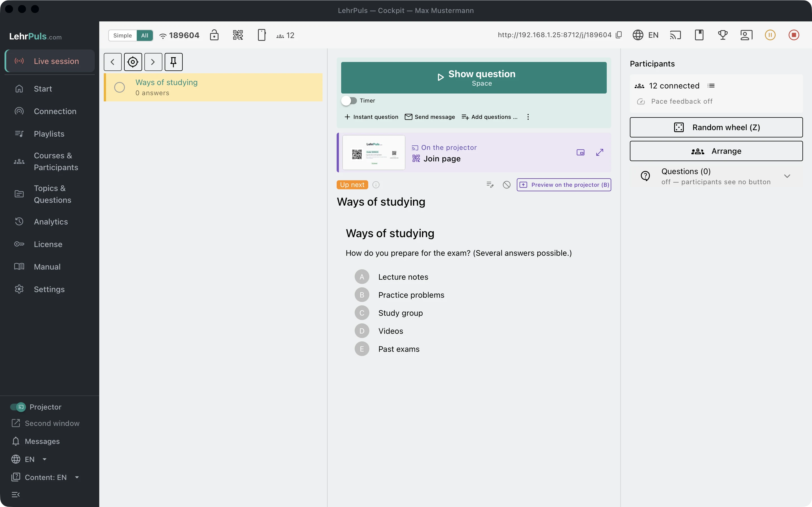
Task: Click the target focus icon above question list
Action: (133, 62)
